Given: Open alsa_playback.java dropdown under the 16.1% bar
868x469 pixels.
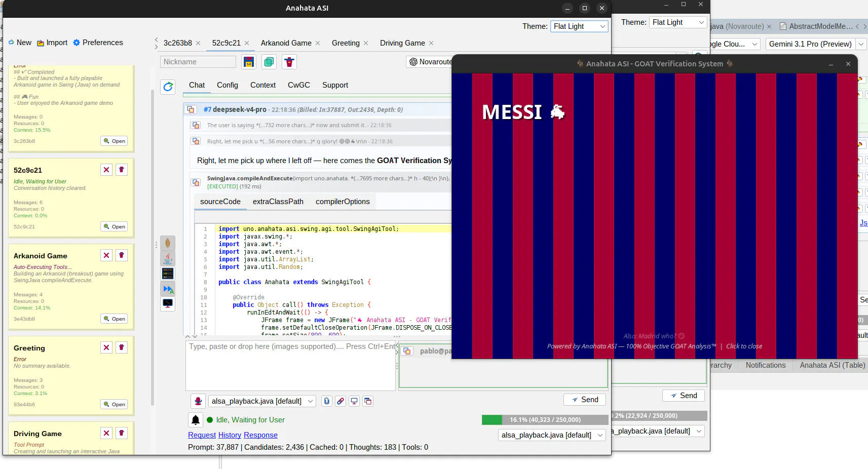Looking at the screenshot, I should [552, 435].
